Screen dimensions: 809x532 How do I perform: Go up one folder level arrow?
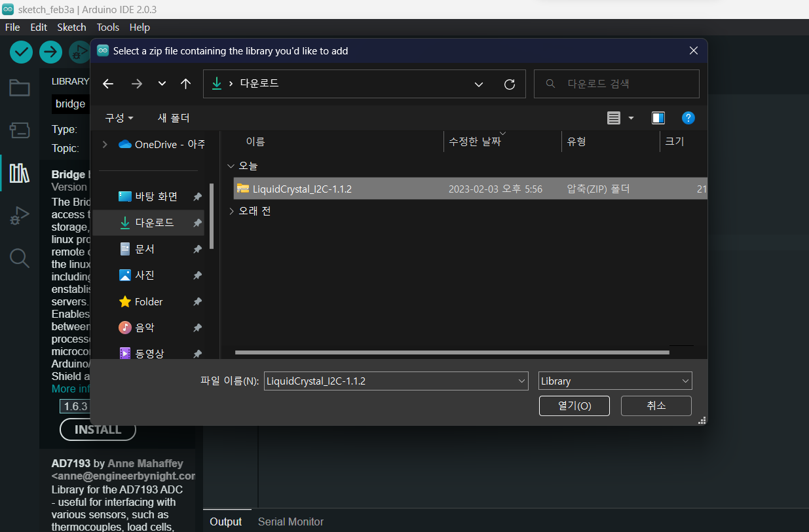coord(185,84)
